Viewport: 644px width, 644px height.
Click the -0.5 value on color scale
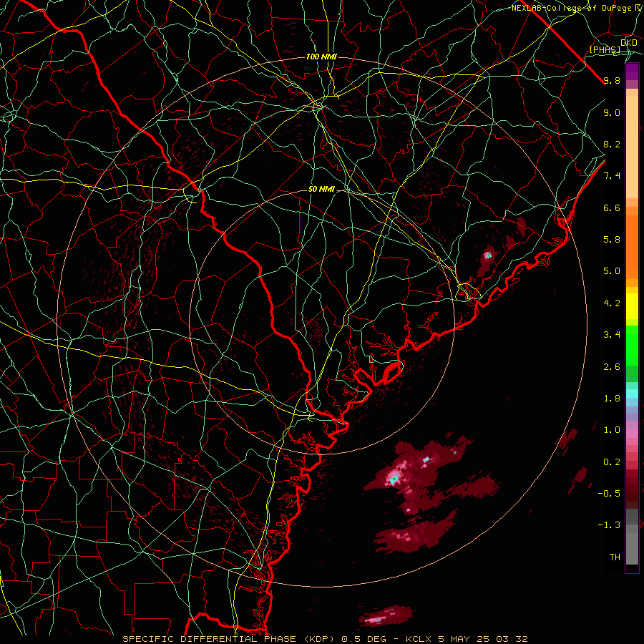coord(609,494)
